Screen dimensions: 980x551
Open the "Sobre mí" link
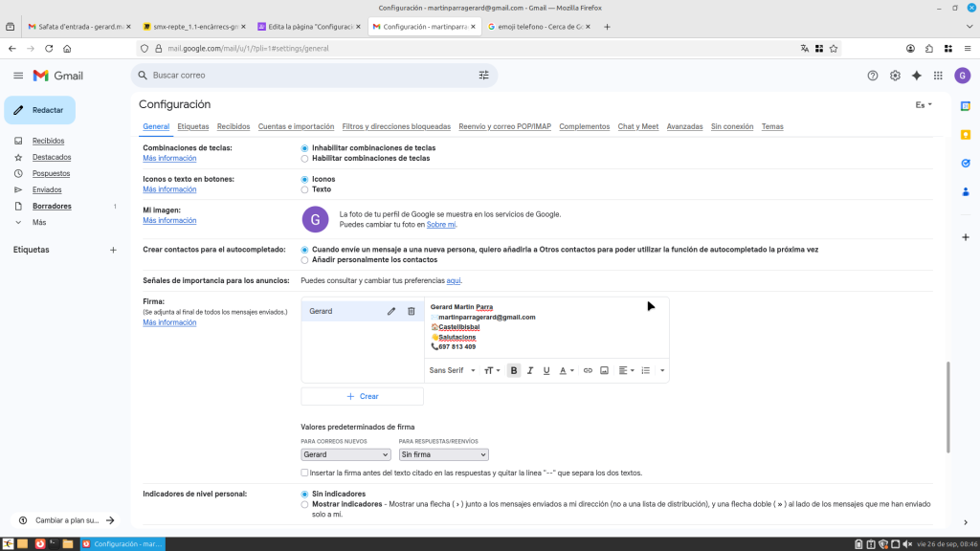[441, 225]
